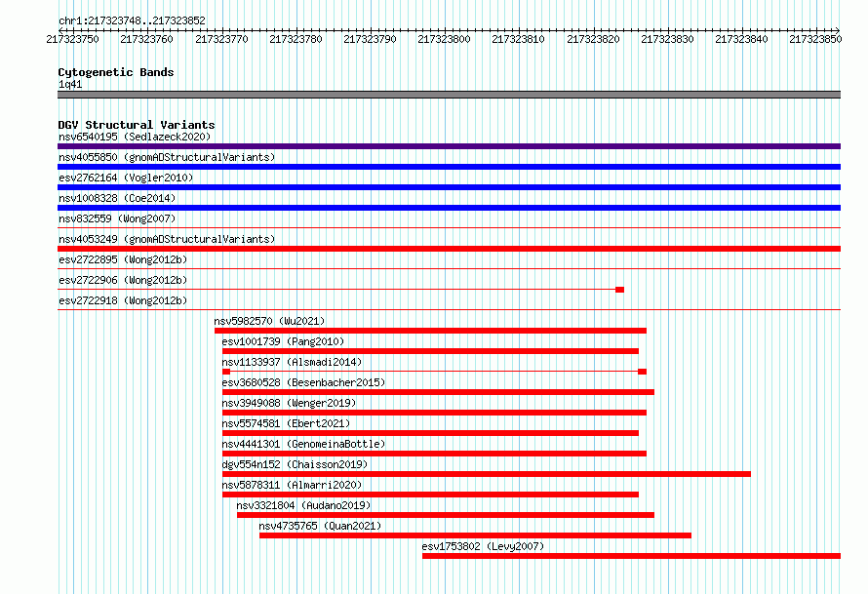
Task: Open dgv554n152 (Chaisson2019) variant label
Action: (x=296, y=464)
